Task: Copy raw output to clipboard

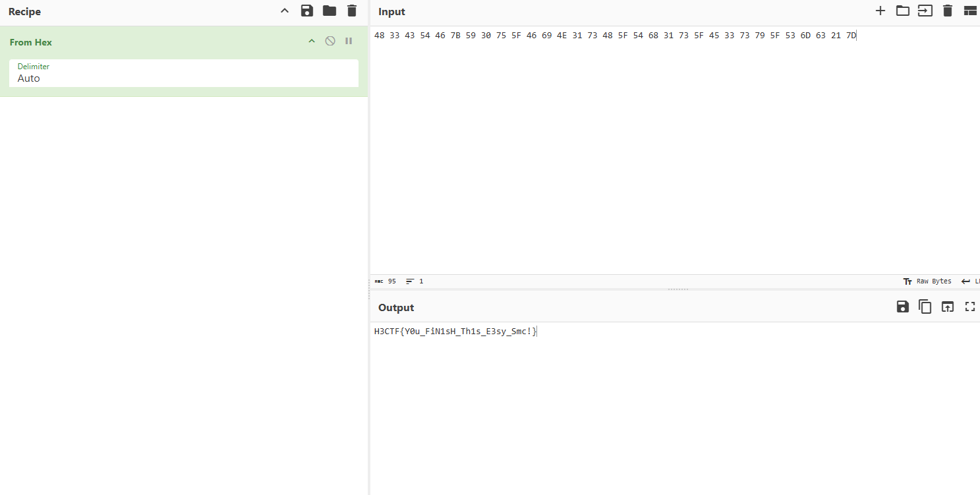Action: [x=925, y=306]
